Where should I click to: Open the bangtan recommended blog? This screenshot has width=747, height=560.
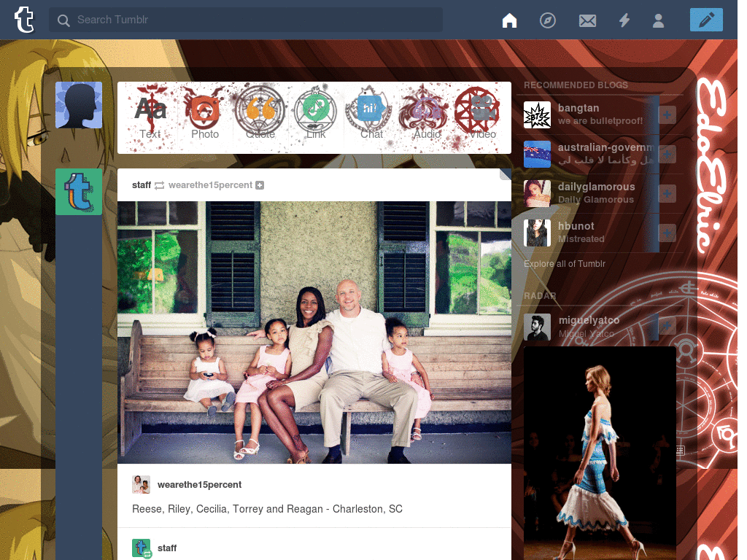point(578,108)
